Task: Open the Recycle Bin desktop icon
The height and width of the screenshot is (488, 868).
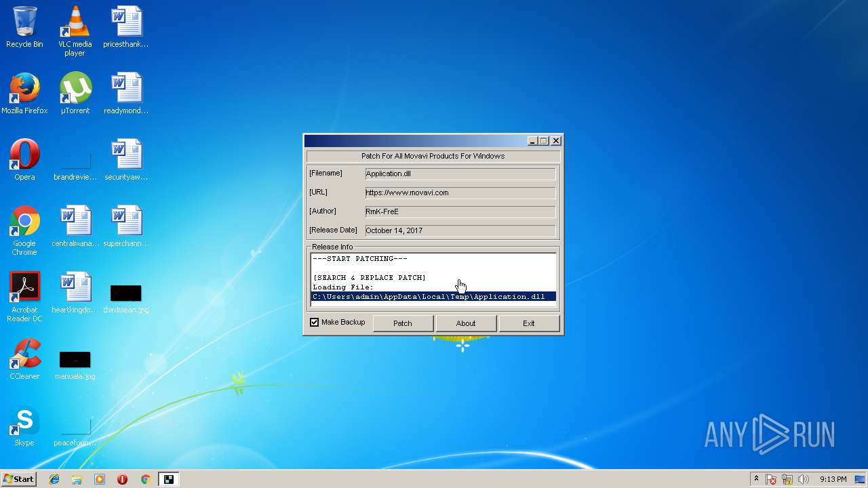Action: [x=24, y=27]
